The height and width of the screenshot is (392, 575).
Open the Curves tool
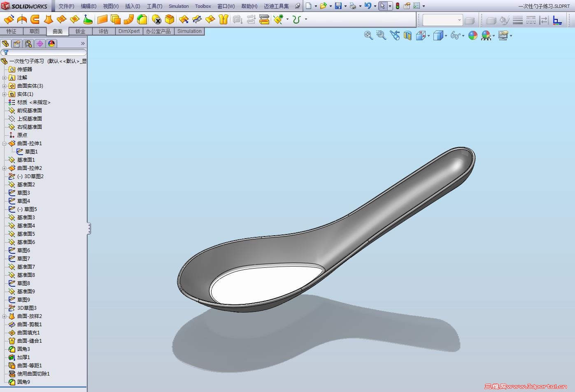[x=297, y=19]
